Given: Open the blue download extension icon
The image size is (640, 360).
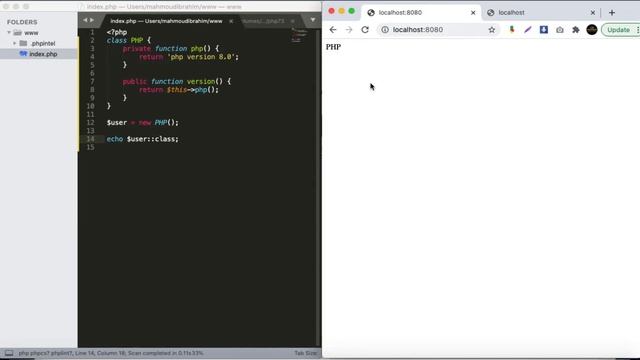Looking at the screenshot, I should (x=544, y=29).
